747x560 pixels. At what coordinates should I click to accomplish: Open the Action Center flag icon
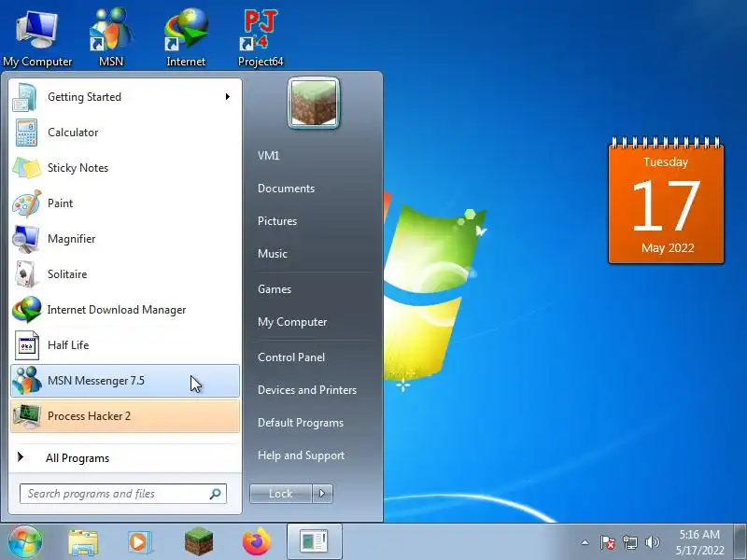point(608,542)
